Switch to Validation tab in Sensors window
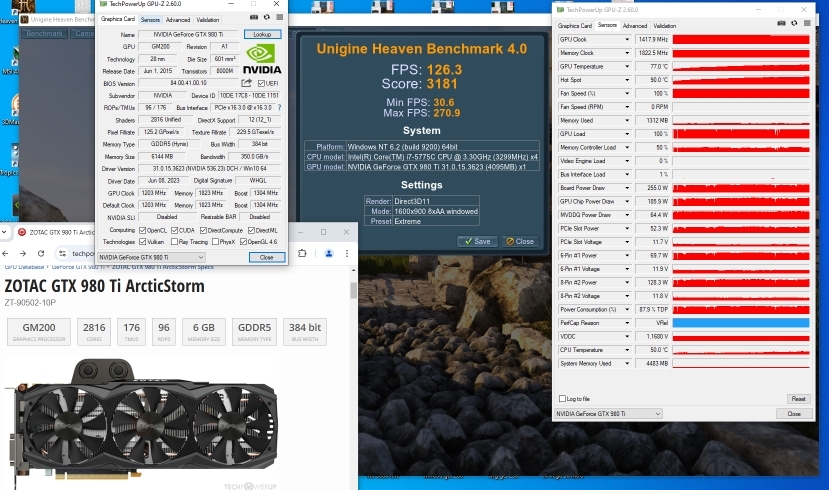This screenshot has width=829, height=490. click(665, 25)
